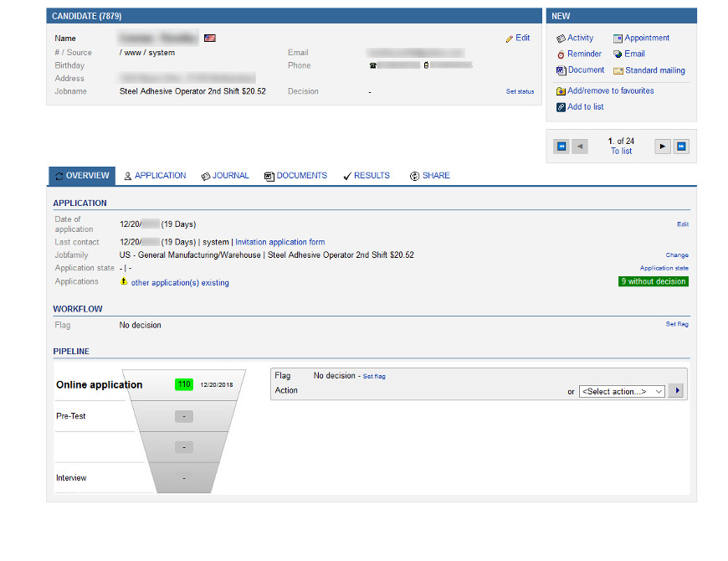Screen dimensions: 728x561
Task: Open the Select action dropdown
Action: (x=622, y=392)
